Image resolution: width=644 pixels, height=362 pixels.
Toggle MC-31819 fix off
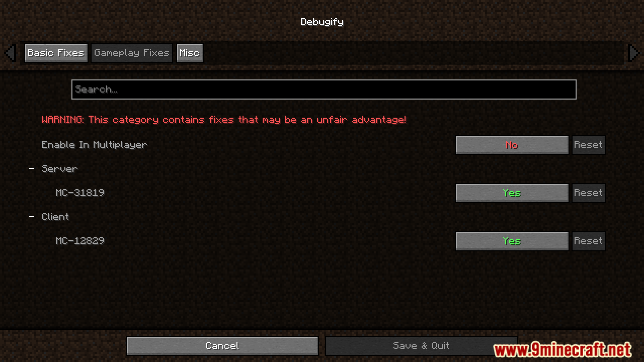[x=512, y=193]
